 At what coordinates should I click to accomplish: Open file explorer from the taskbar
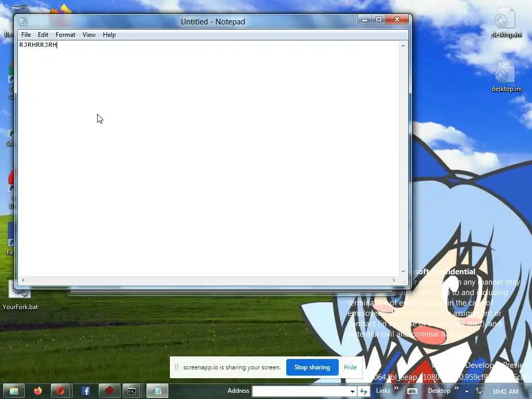(14, 391)
